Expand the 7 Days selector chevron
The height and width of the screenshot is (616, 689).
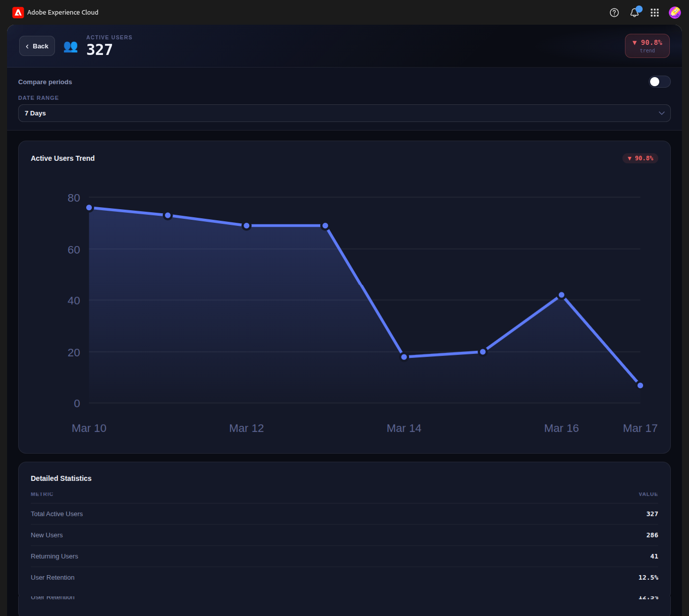[661, 113]
